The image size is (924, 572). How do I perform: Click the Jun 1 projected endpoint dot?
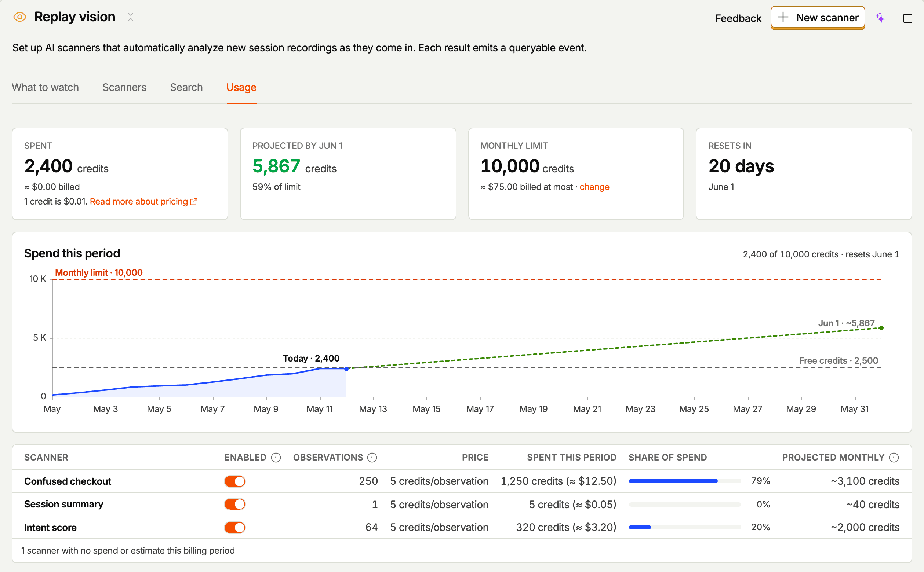(x=881, y=328)
